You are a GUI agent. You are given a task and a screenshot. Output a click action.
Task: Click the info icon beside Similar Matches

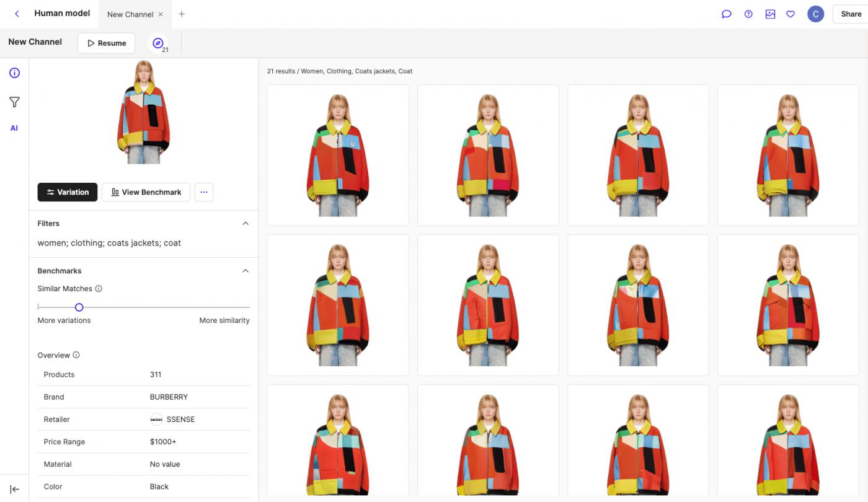tap(99, 289)
